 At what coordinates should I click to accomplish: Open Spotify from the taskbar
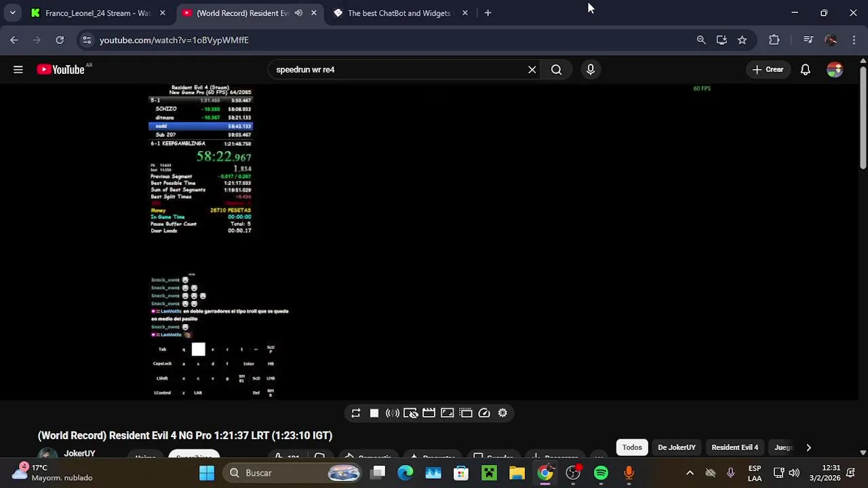click(601, 472)
